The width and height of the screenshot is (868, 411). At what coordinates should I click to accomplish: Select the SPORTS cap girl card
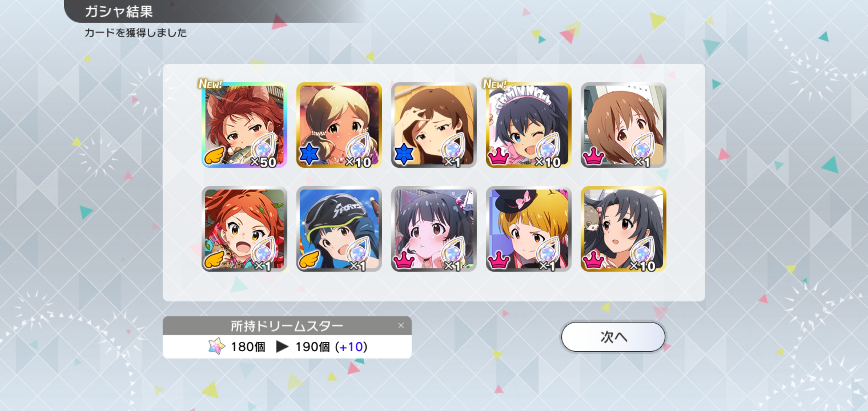(x=339, y=229)
